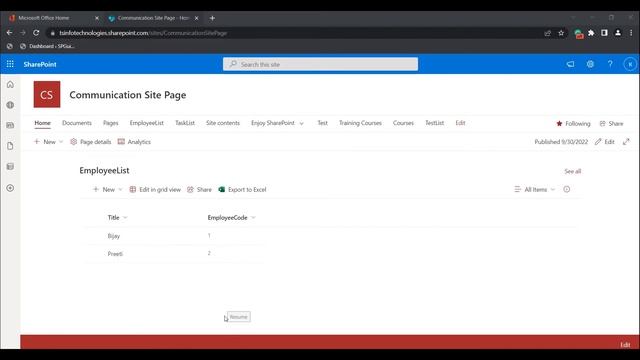Expand New item dropdown in EmployeeList
The width and height of the screenshot is (640, 360).
pyautogui.click(x=108, y=189)
